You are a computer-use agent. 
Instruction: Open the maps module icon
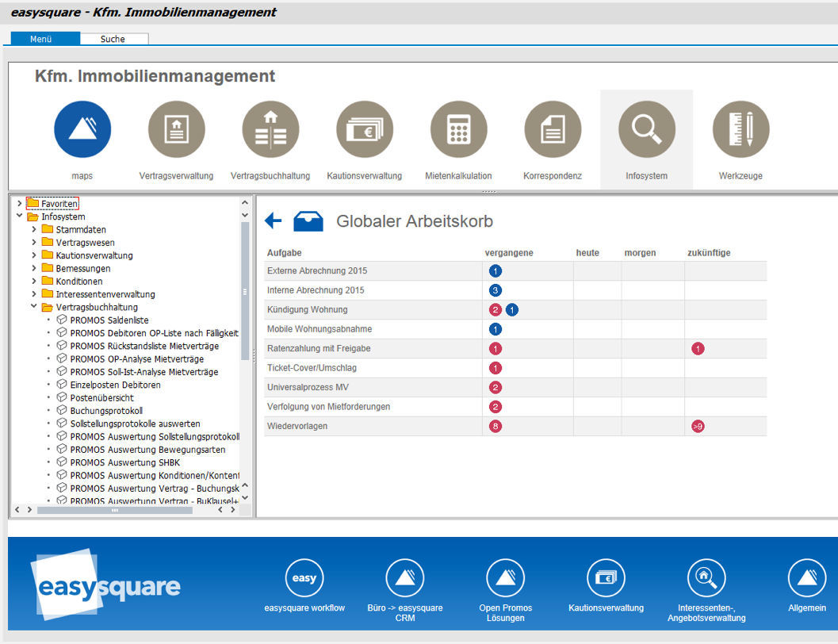click(82, 128)
